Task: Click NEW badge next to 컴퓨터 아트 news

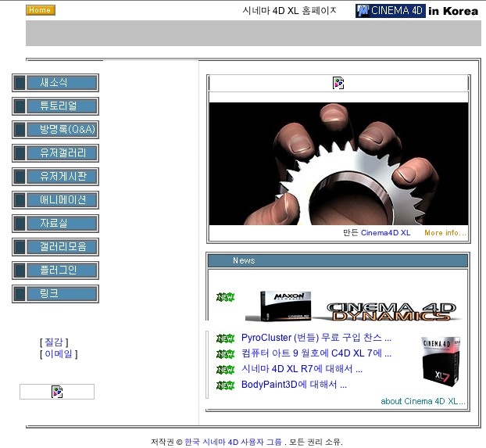Action: (225, 353)
